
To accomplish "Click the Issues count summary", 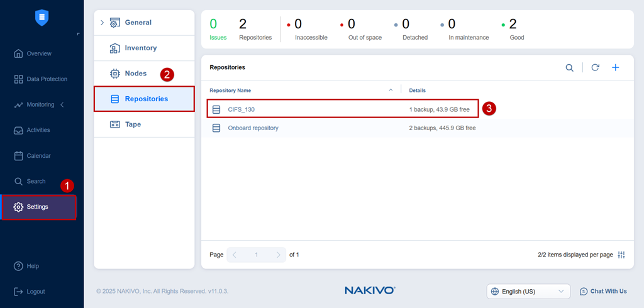I will (218, 29).
